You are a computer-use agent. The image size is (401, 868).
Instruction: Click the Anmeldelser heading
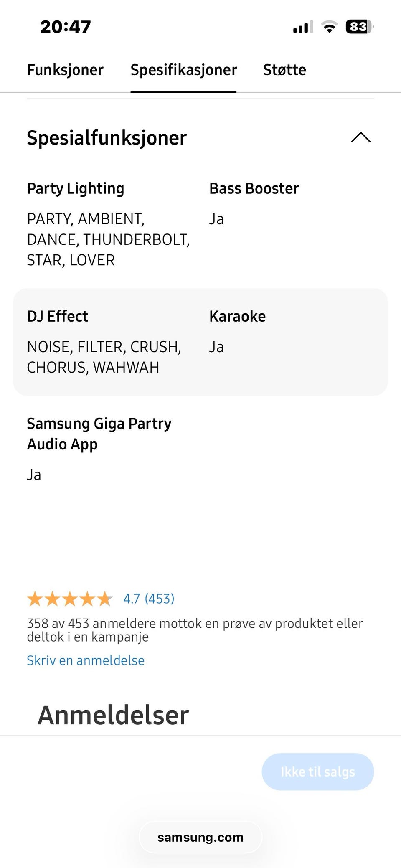coord(113,715)
